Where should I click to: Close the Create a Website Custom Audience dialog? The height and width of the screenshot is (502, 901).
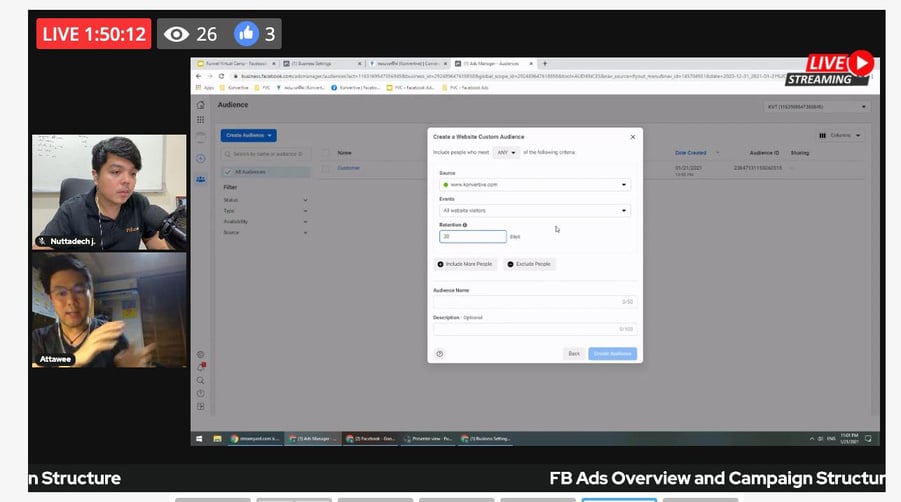tap(632, 136)
